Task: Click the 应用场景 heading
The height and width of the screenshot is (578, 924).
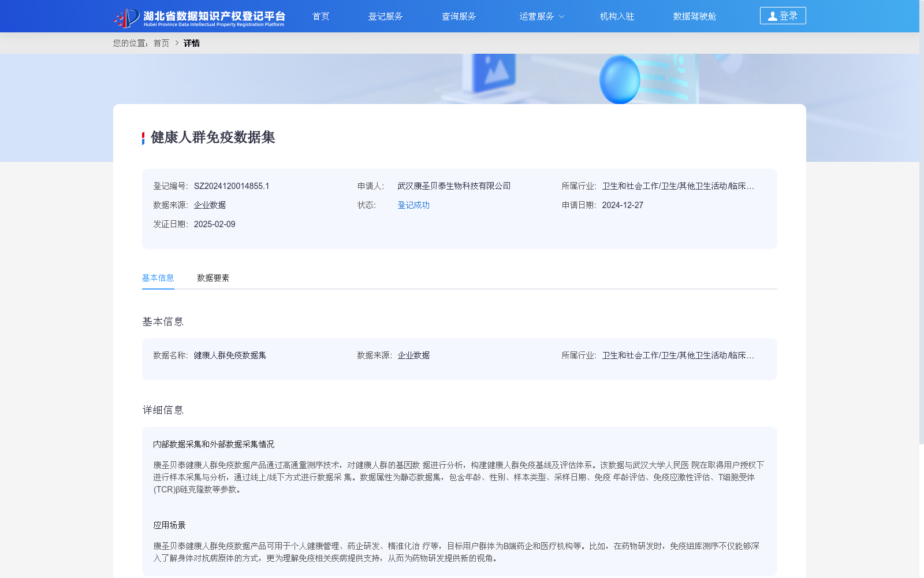Action: 169,525
